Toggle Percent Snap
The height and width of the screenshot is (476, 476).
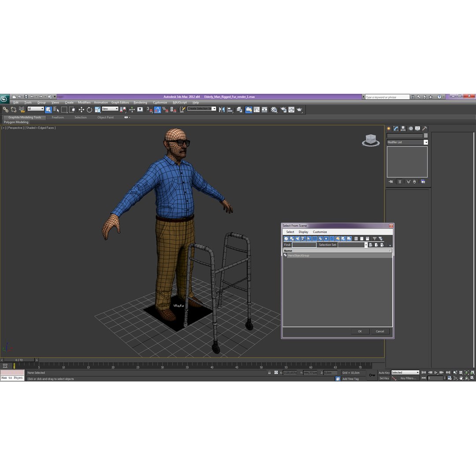tap(165, 110)
